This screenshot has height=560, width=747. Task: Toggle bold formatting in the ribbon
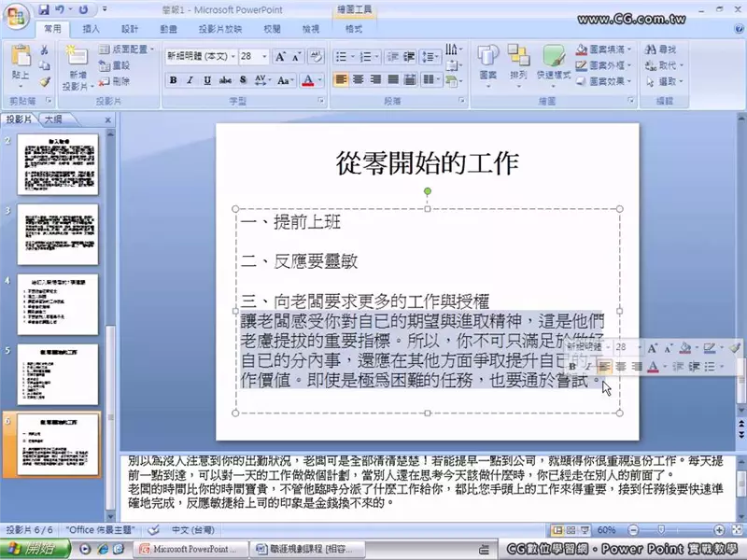point(174,80)
